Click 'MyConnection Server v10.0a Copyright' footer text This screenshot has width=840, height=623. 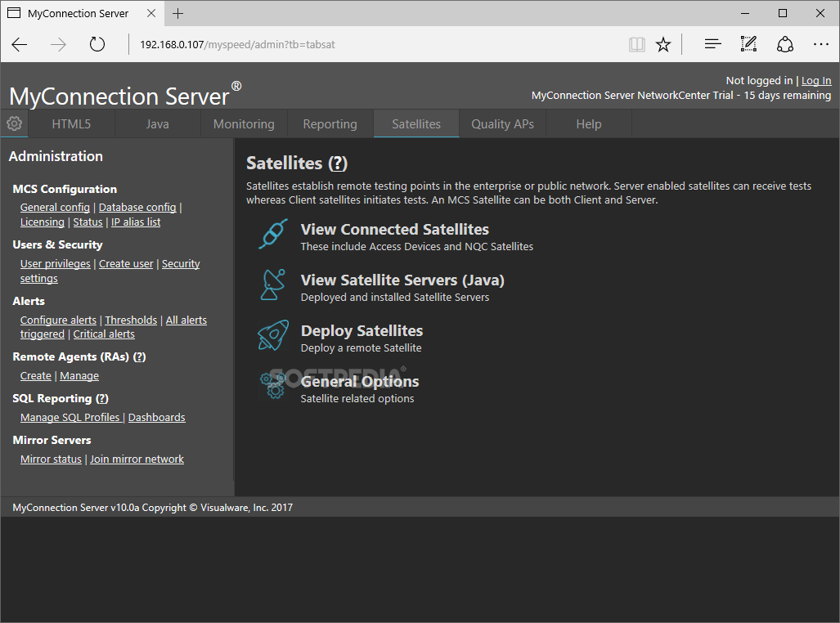tap(153, 507)
